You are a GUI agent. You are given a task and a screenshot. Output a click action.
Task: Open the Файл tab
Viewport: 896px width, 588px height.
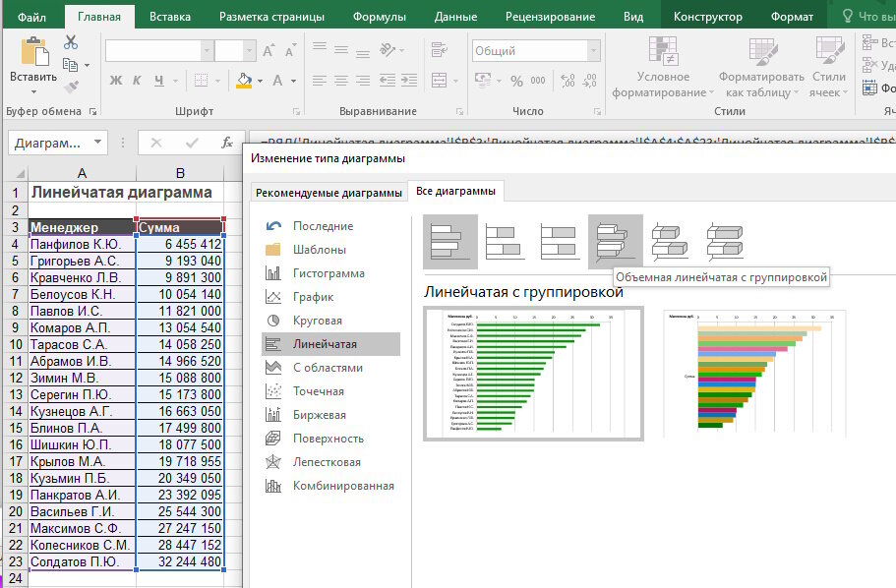tap(32, 17)
